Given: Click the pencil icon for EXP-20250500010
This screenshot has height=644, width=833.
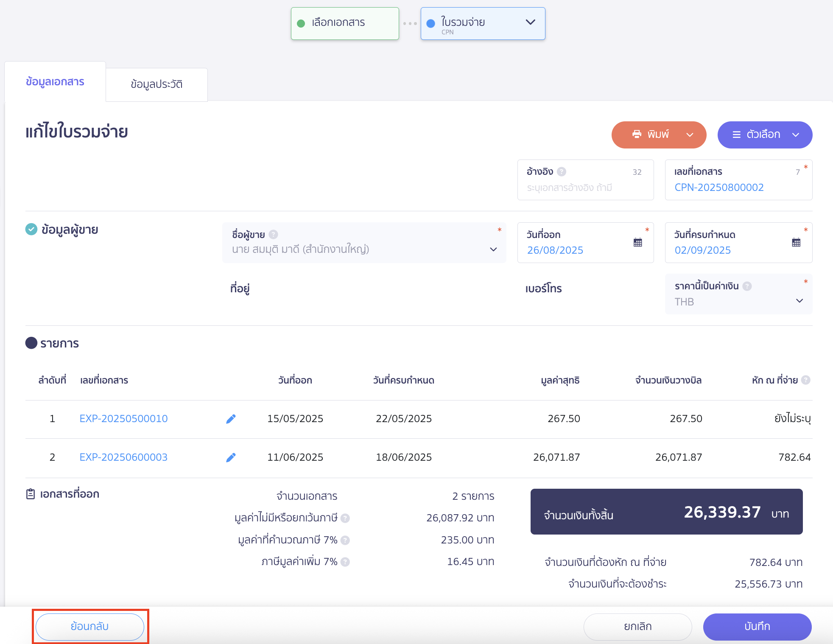Looking at the screenshot, I should click(x=231, y=419).
